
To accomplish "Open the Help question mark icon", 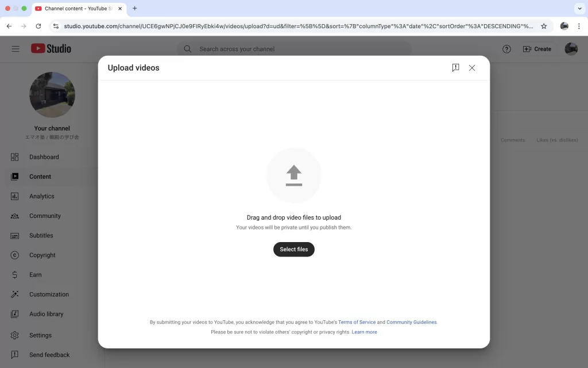I will tap(506, 49).
